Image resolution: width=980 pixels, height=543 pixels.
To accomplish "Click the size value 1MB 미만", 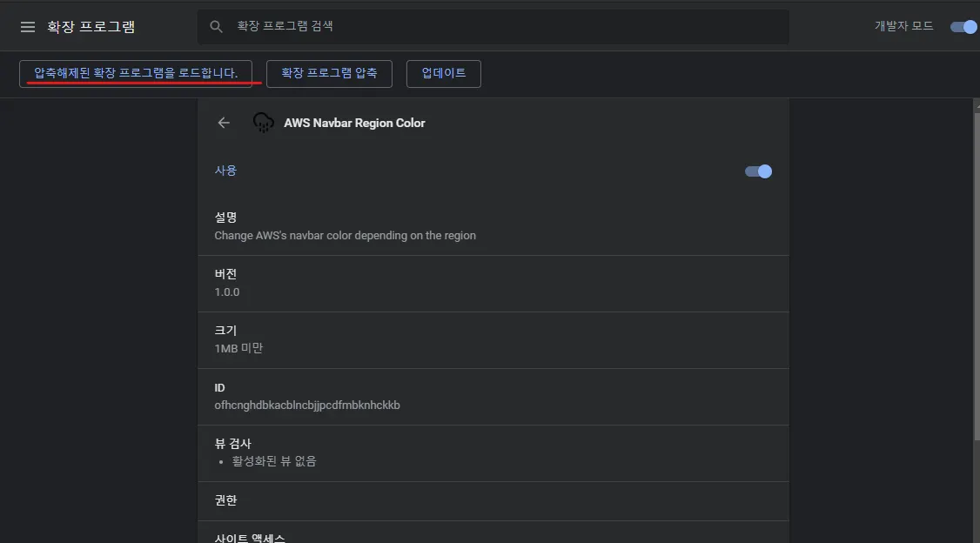I will [238, 349].
